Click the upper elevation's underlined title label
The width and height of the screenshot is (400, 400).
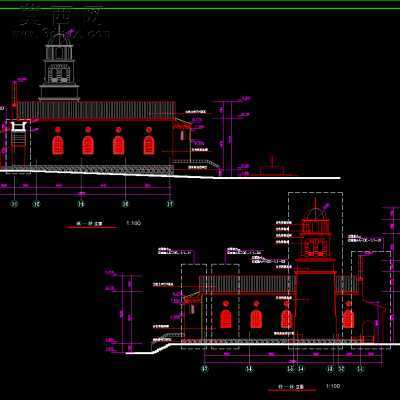[x=90, y=224]
